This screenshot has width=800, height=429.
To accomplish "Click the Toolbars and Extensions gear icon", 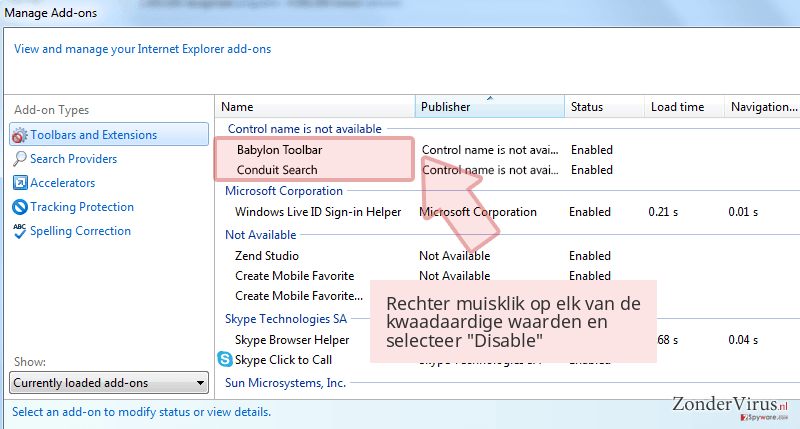I will [19, 135].
